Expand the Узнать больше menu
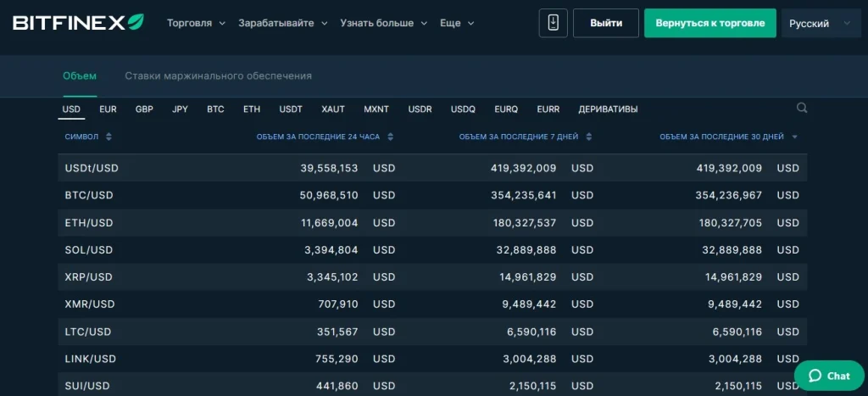The width and height of the screenshot is (868, 396). pyautogui.click(x=384, y=23)
